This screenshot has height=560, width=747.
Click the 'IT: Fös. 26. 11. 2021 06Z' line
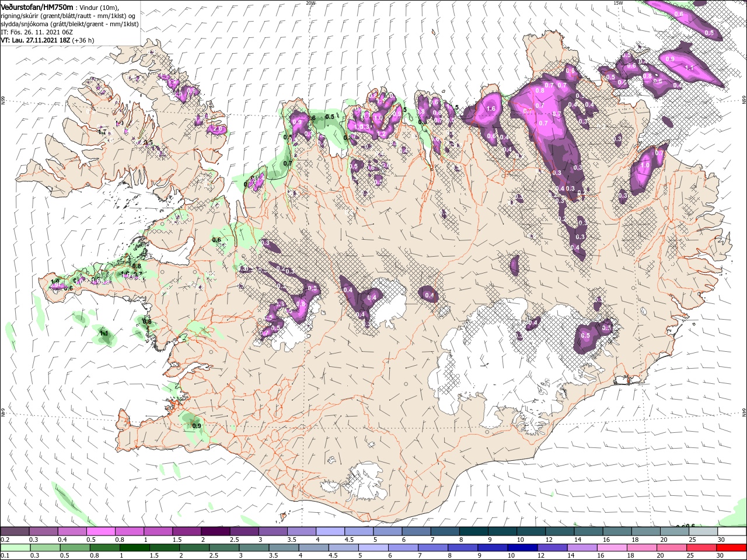(x=38, y=32)
